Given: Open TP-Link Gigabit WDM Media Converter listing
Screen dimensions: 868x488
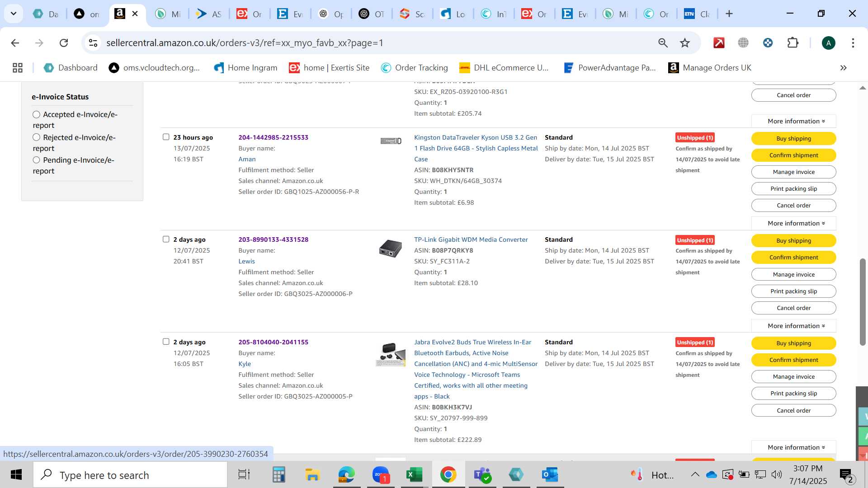Looking at the screenshot, I should click(x=471, y=239).
